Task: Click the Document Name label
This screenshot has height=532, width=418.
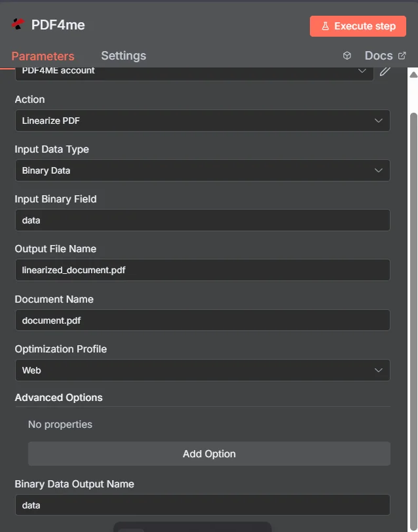Action: (54, 299)
